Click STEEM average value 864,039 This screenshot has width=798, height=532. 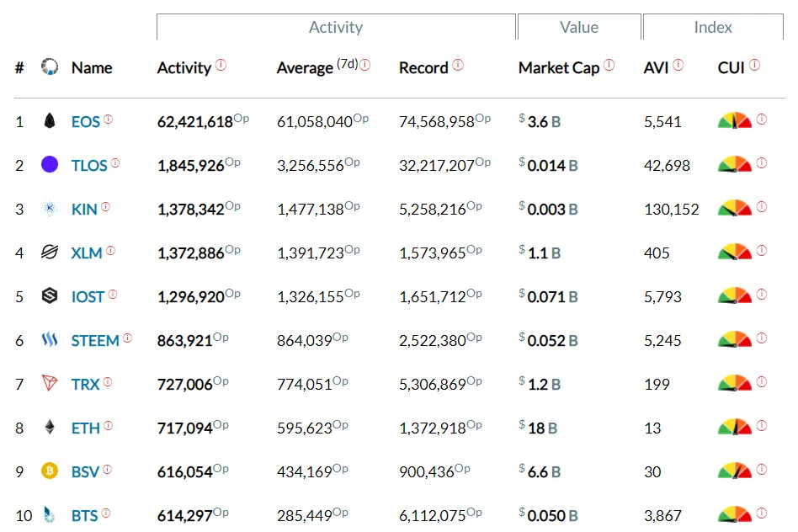tap(305, 341)
